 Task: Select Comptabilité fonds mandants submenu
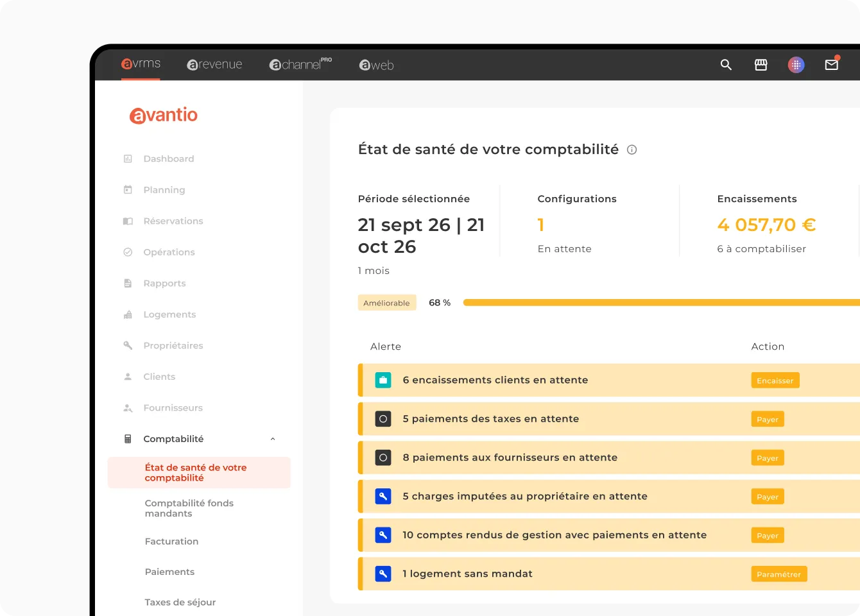pyautogui.click(x=189, y=508)
